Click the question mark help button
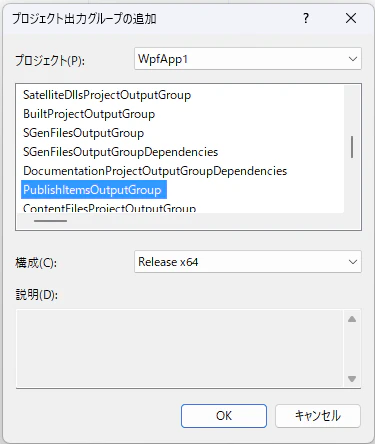375x444 pixels. [x=306, y=18]
